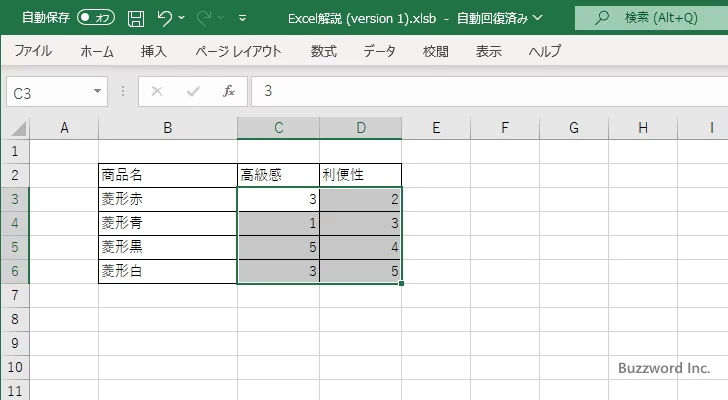Click cell D5 containing 4
This screenshot has height=400, width=728.
[361, 247]
